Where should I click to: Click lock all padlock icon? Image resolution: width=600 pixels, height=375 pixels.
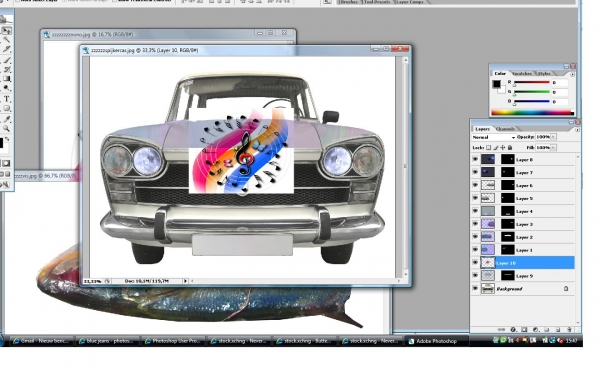coord(510,148)
